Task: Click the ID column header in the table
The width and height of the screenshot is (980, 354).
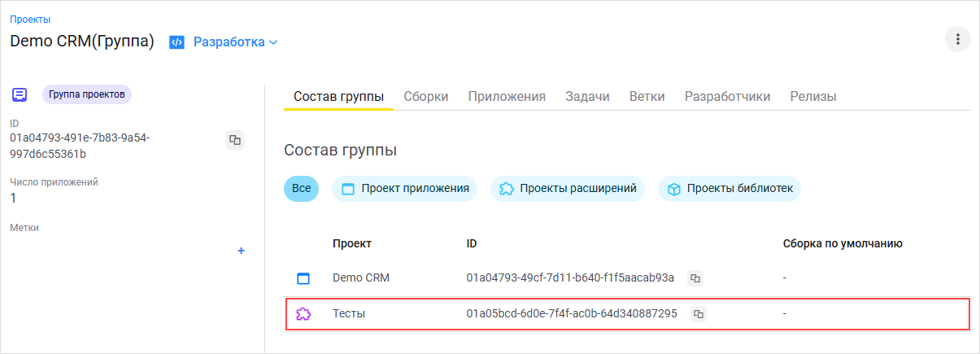Action: [472, 243]
